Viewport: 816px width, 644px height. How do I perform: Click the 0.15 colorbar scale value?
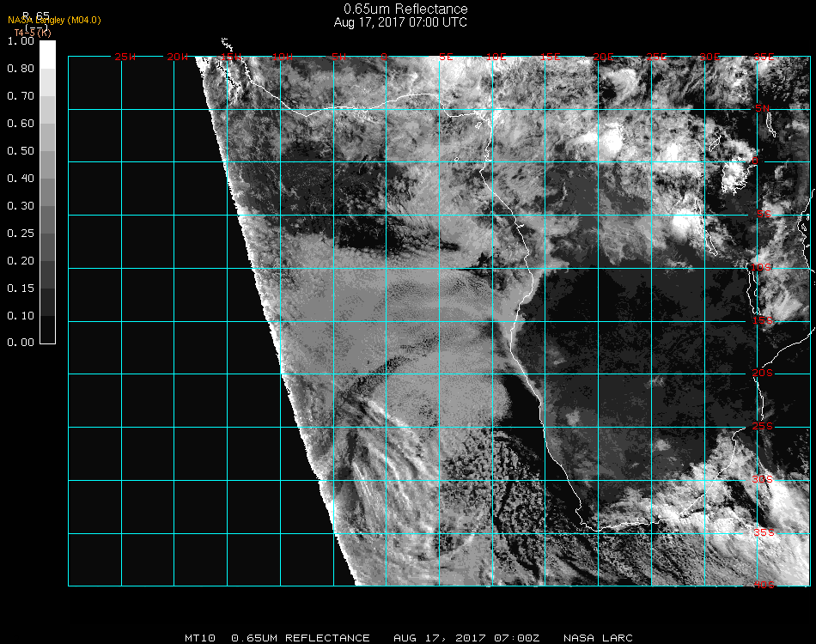[21, 289]
